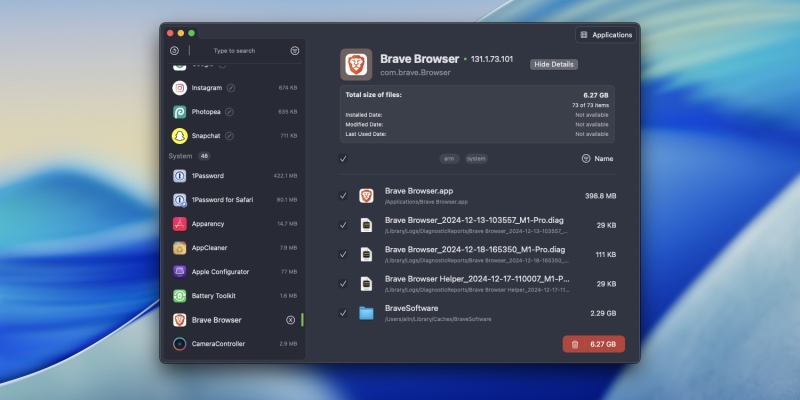
Task: Open the Applications view switcher
Action: pos(606,35)
